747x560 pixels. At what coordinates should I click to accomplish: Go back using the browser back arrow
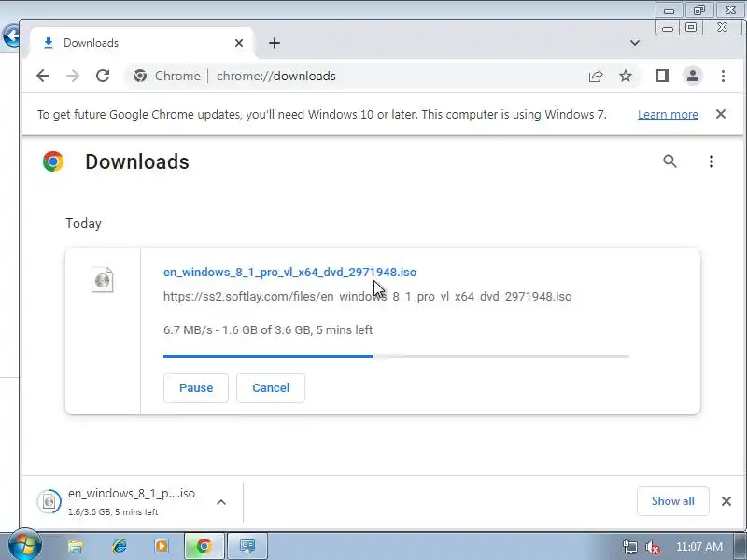click(43, 76)
